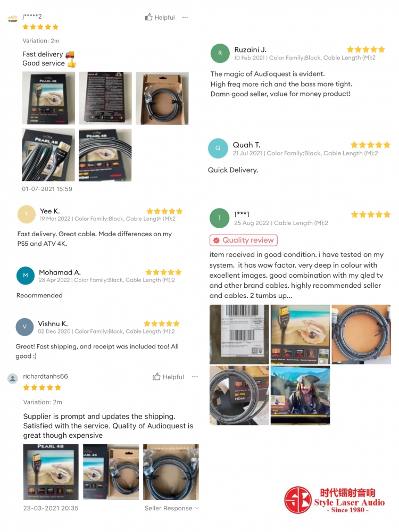
Task: Click the Quality review badge
Action: coord(243,240)
